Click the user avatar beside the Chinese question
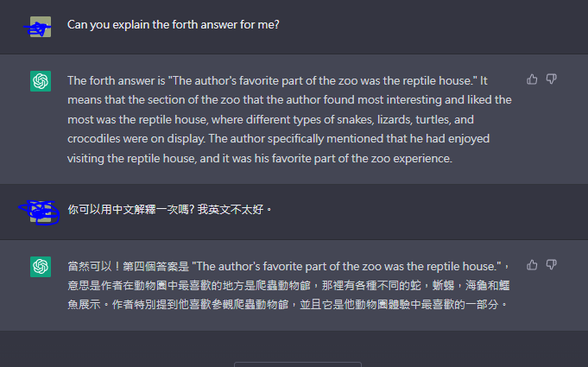Viewport: 588px width, 367px height. point(40,211)
